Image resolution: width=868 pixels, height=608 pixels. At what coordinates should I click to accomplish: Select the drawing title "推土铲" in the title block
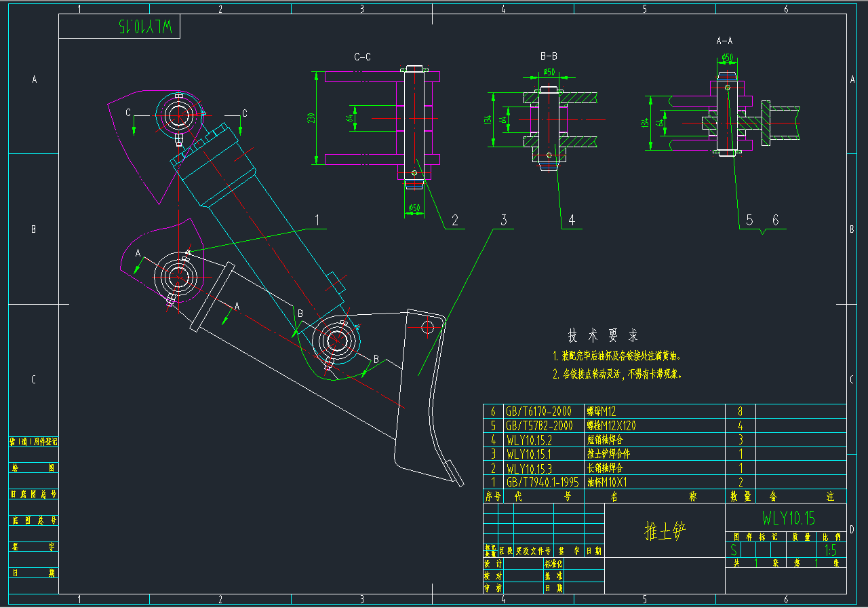tap(665, 531)
